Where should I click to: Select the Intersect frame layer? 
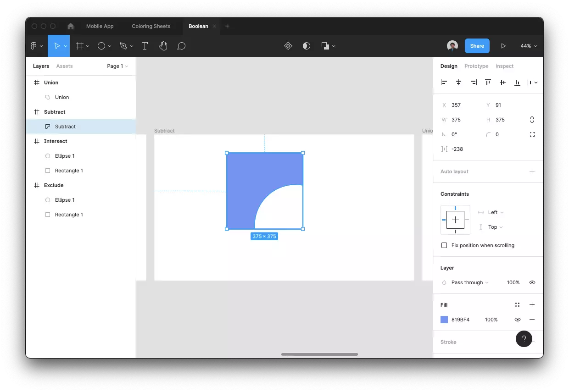[x=56, y=141]
